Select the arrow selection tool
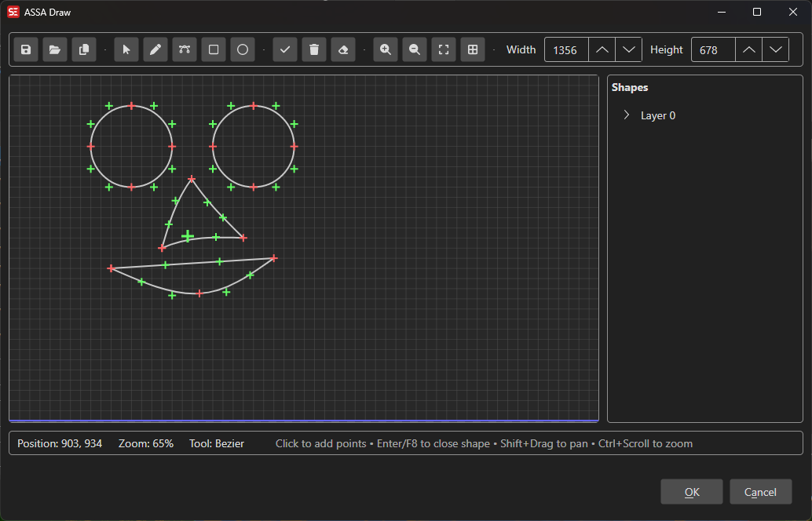The width and height of the screenshot is (812, 521). point(126,49)
